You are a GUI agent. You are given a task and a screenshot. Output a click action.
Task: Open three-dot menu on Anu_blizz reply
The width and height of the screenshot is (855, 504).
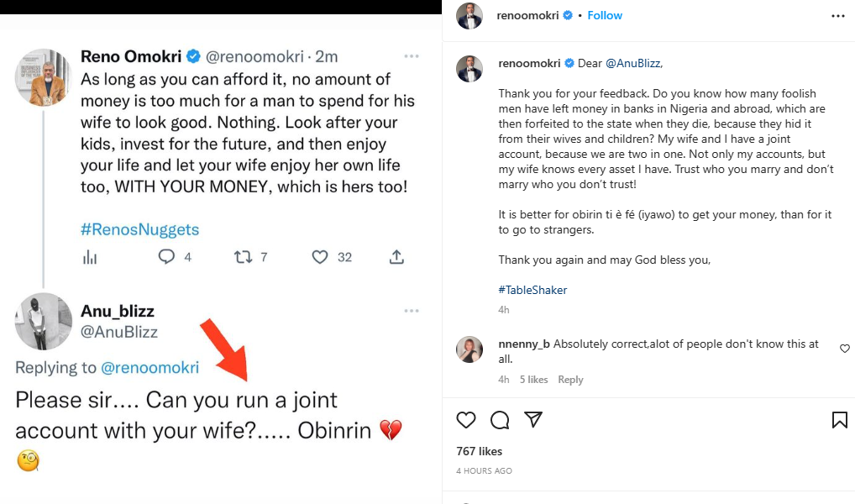(411, 311)
